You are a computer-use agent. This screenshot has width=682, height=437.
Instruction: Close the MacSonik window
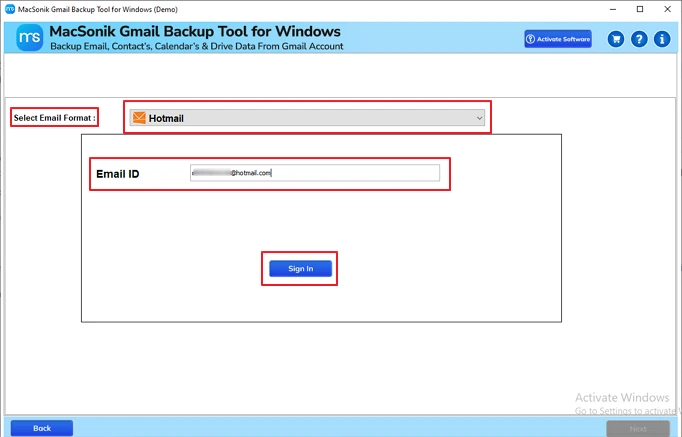pos(667,9)
